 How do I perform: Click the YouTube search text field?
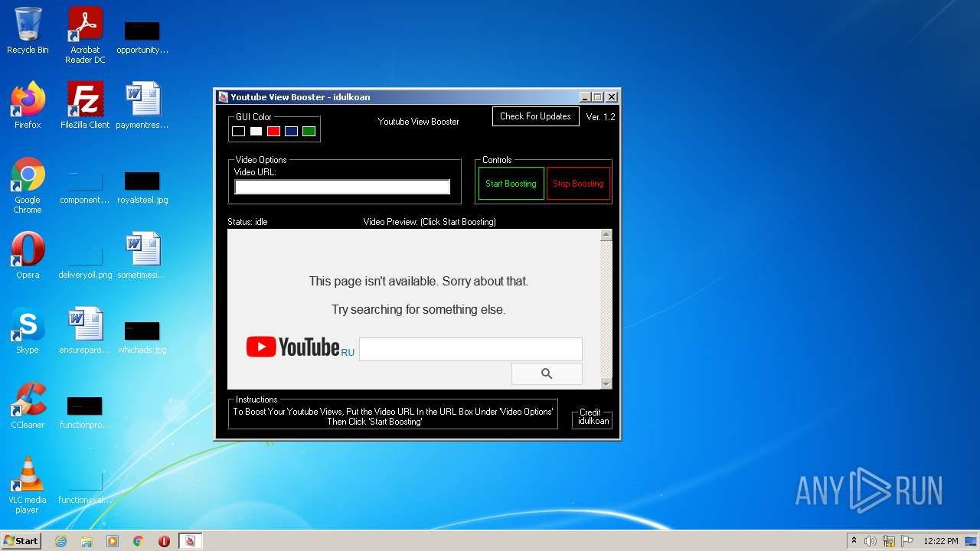[470, 349]
